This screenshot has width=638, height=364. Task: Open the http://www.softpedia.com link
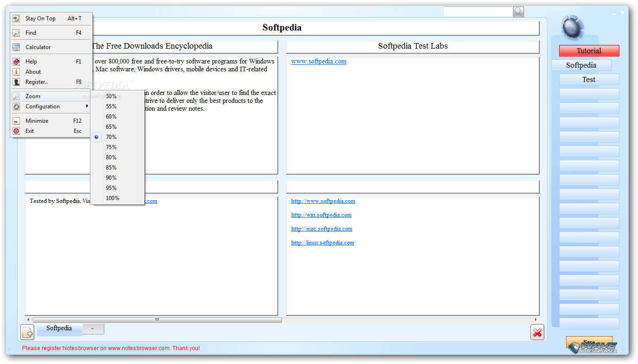[323, 201]
